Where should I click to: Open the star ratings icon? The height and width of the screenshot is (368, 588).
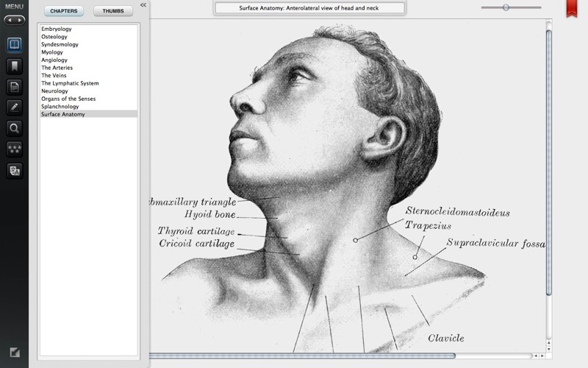coord(14,149)
